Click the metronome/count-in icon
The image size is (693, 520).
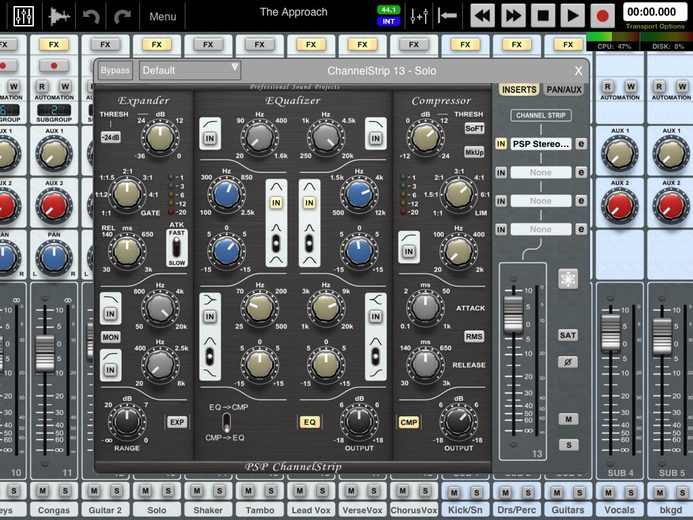coord(419,16)
